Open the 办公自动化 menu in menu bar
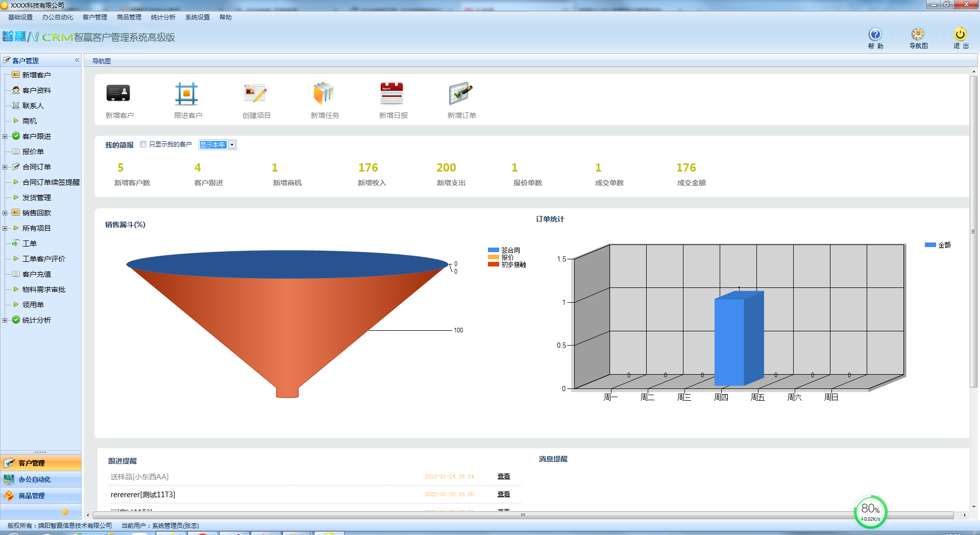Viewport: 980px width, 535px height. [x=58, y=17]
